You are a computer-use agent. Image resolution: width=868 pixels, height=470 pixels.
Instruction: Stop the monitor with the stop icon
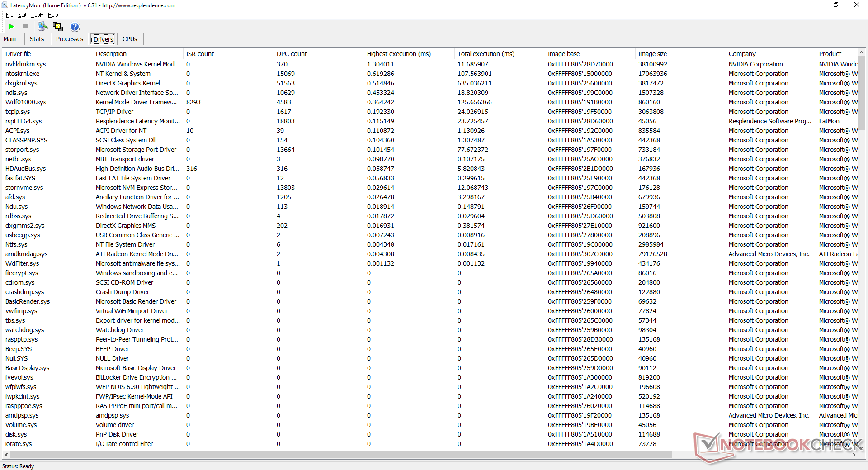pos(26,27)
